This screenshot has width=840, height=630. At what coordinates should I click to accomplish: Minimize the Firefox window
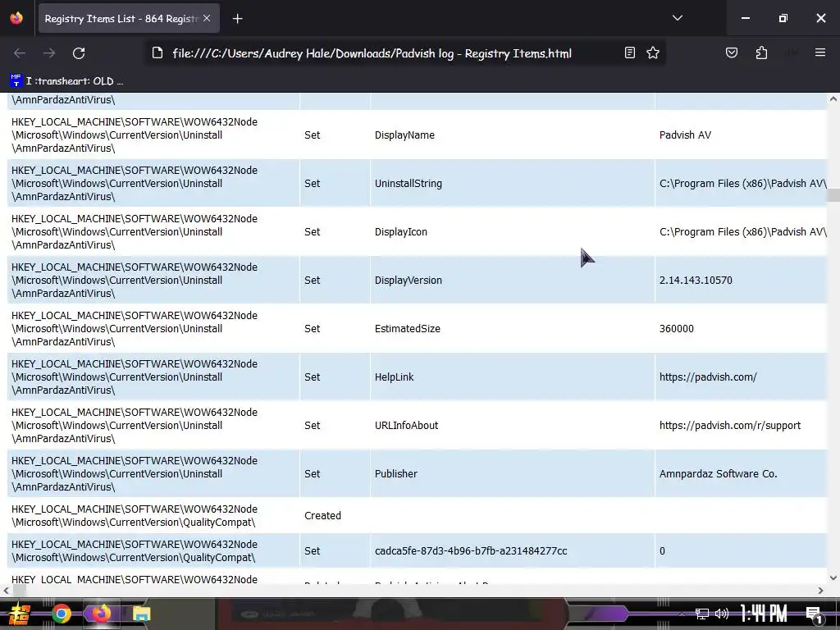pos(745,18)
